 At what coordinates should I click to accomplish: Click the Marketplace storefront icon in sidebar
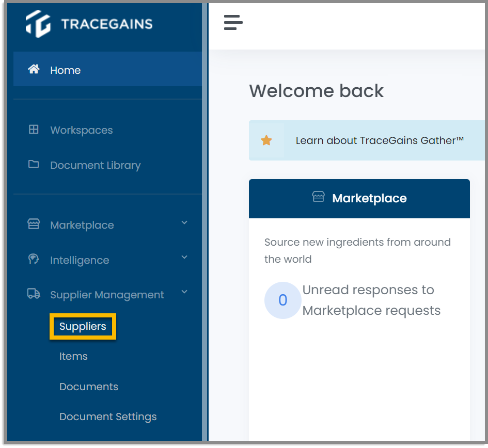tap(34, 224)
